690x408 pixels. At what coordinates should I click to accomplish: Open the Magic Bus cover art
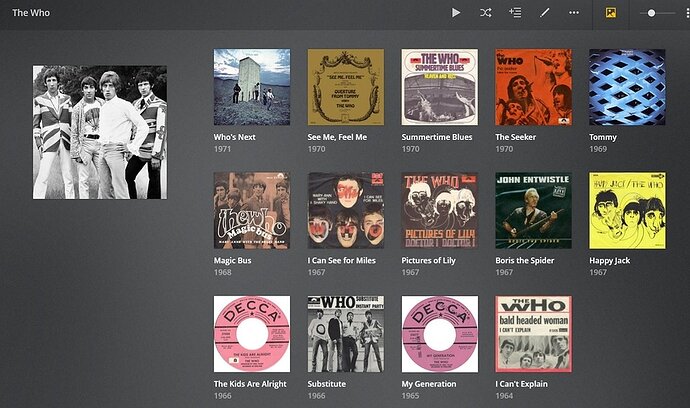coord(252,210)
